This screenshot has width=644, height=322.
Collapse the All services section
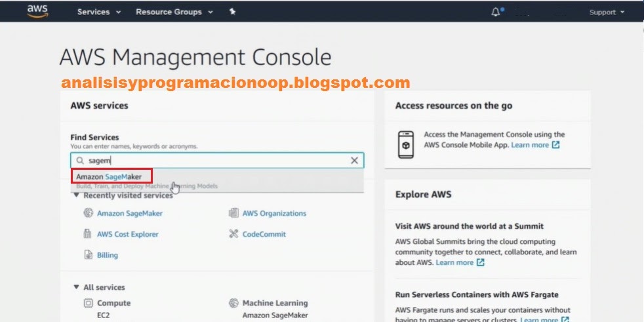pyautogui.click(x=76, y=287)
